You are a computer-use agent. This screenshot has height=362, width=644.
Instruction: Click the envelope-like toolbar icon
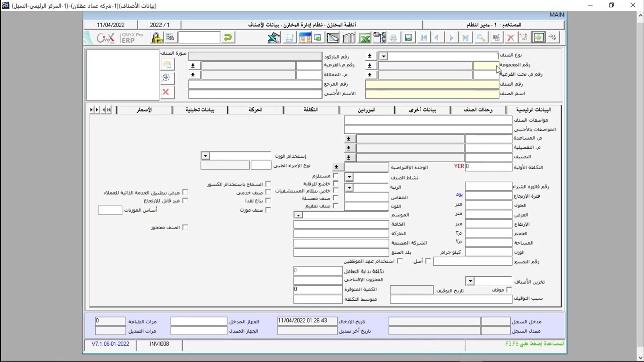333,38
